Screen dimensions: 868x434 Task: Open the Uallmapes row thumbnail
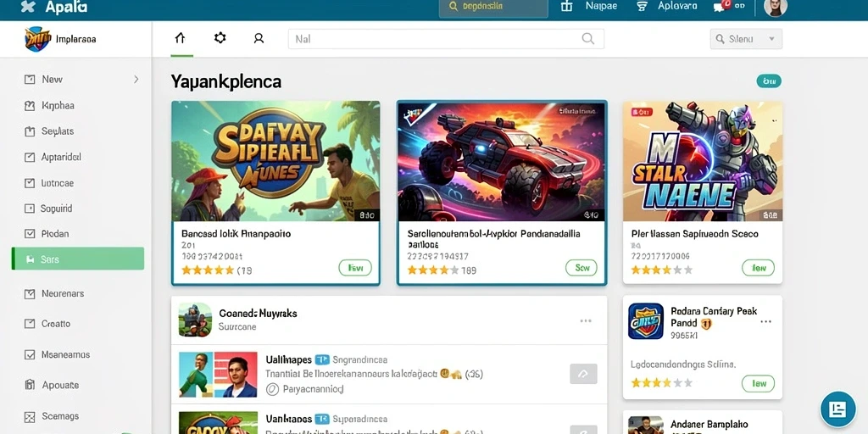[218, 374]
